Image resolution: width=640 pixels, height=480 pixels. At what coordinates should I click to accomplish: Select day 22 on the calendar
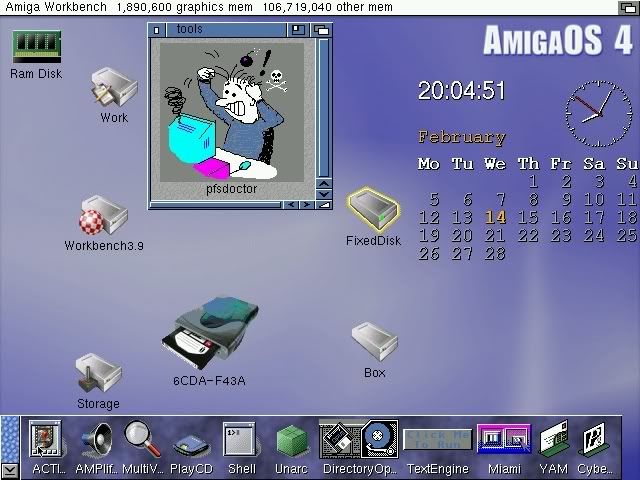click(x=528, y=236)
